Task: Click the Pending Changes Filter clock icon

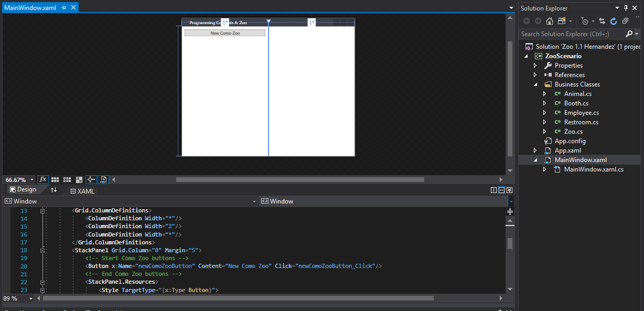Action: point(585,21)
